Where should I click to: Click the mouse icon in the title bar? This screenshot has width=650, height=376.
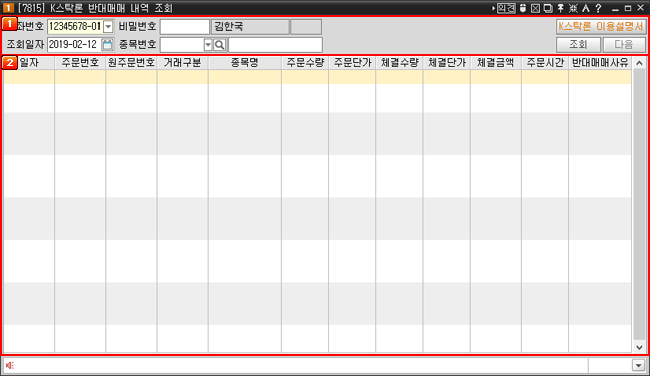point(523,8)
